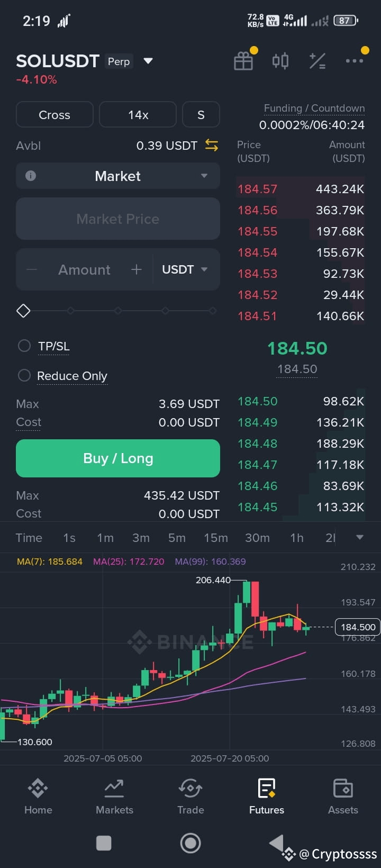Screen dimensions: 381x868
Task: Change the USDT amount unit dropdown
Action: click(185, 269)
